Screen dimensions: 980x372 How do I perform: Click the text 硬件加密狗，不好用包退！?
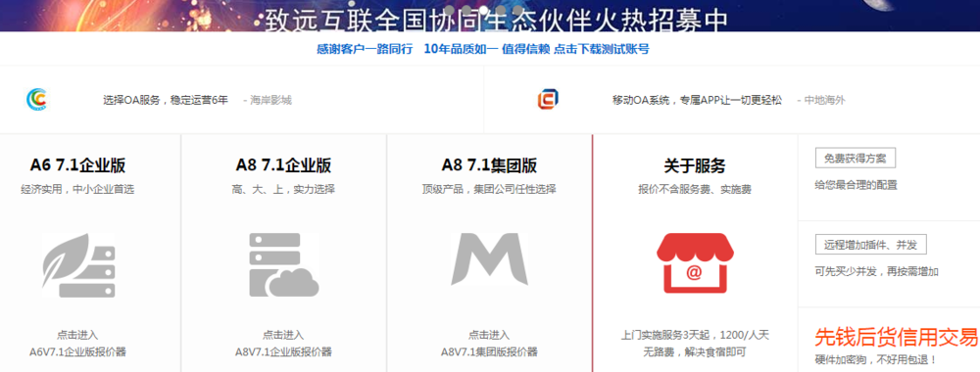[x=876, y=360]
